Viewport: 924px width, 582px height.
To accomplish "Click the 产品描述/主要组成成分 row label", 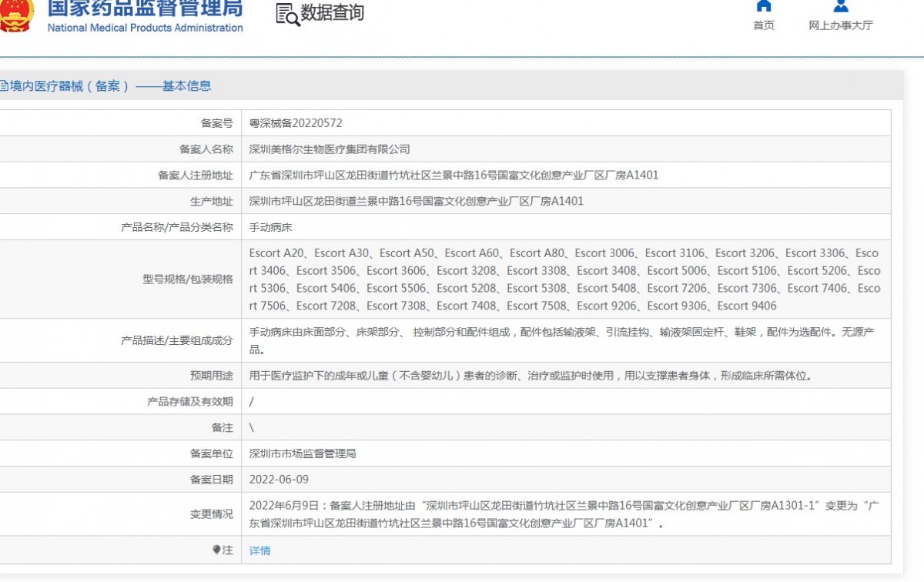I will click(x=177, y=340).
